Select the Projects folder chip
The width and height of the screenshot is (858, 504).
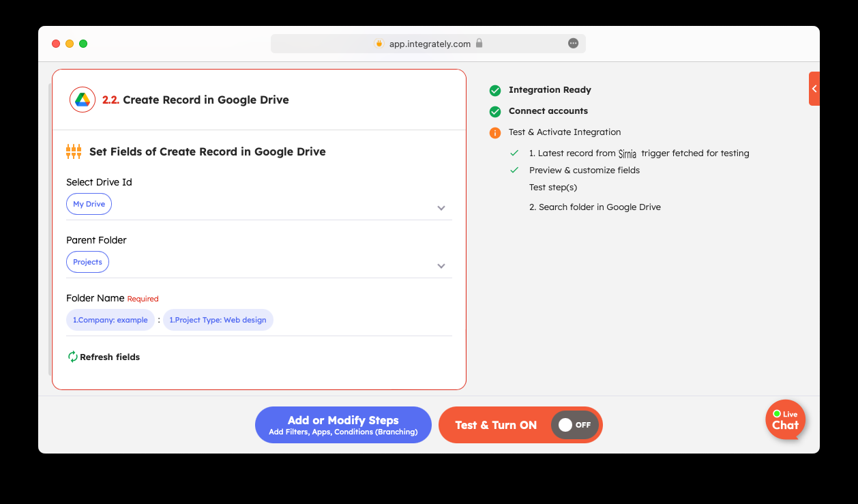[87, 262]
